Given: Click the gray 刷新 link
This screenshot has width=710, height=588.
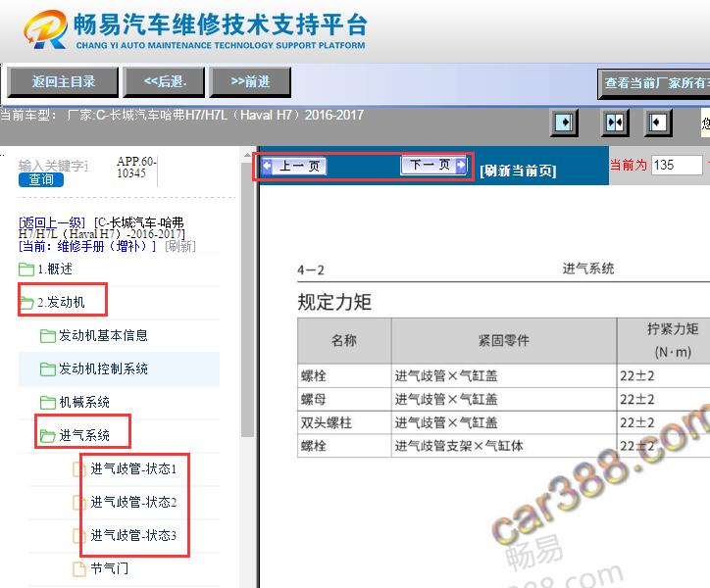Looking at the screenshot, I should [180, 246].
